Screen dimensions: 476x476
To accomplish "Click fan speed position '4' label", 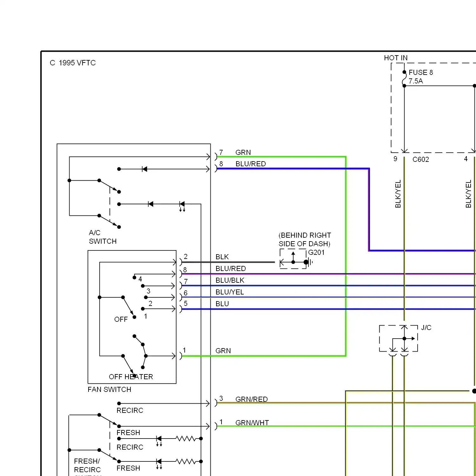I will (140, 279).
